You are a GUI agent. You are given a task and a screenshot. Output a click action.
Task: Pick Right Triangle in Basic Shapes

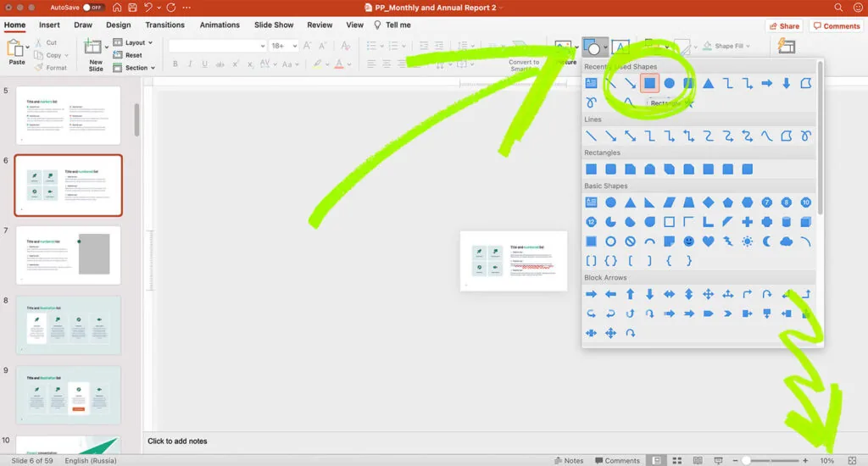pos(649,202)
